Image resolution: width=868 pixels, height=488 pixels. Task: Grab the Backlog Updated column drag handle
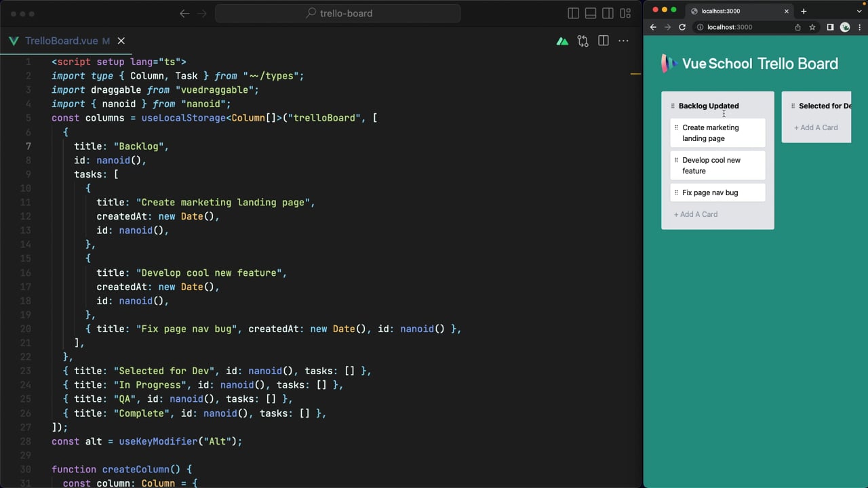[673, 106]
